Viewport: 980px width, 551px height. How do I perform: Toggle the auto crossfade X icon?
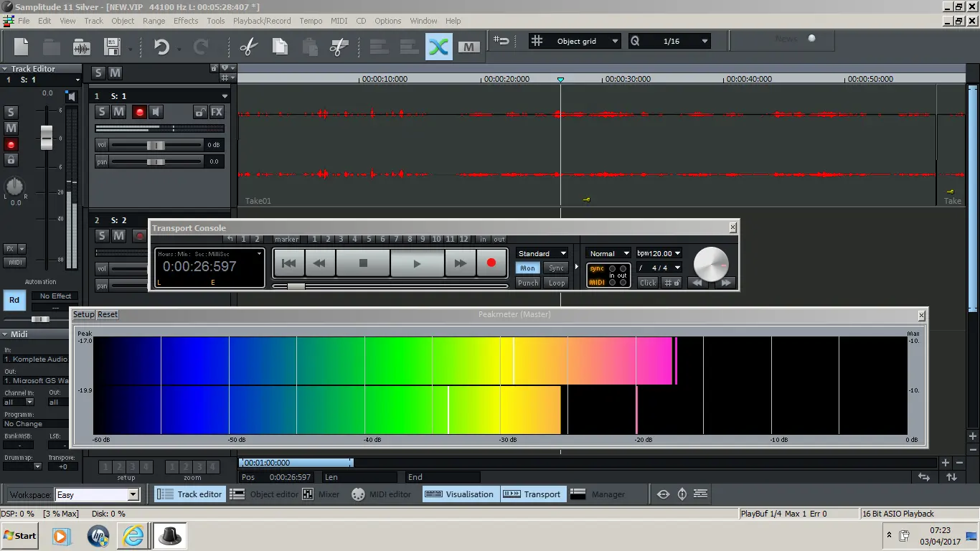(438, 47)
